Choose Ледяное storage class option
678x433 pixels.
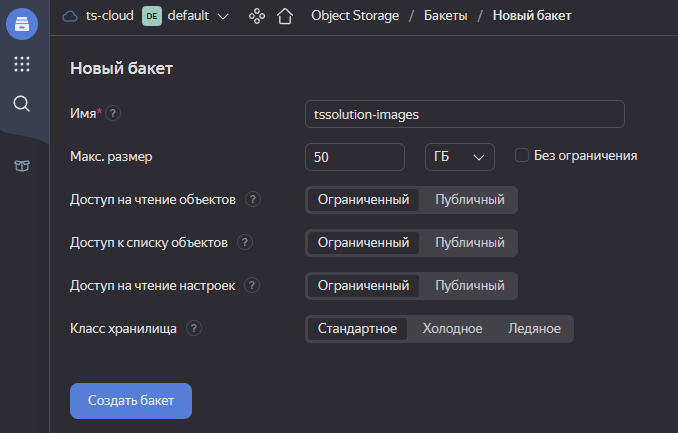tap(534, 328)
